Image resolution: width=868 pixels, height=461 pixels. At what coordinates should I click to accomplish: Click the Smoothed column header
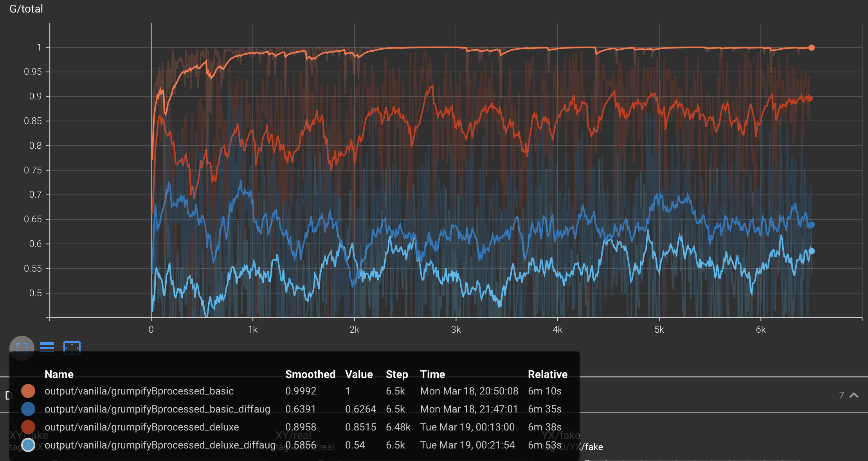(310, 374)
